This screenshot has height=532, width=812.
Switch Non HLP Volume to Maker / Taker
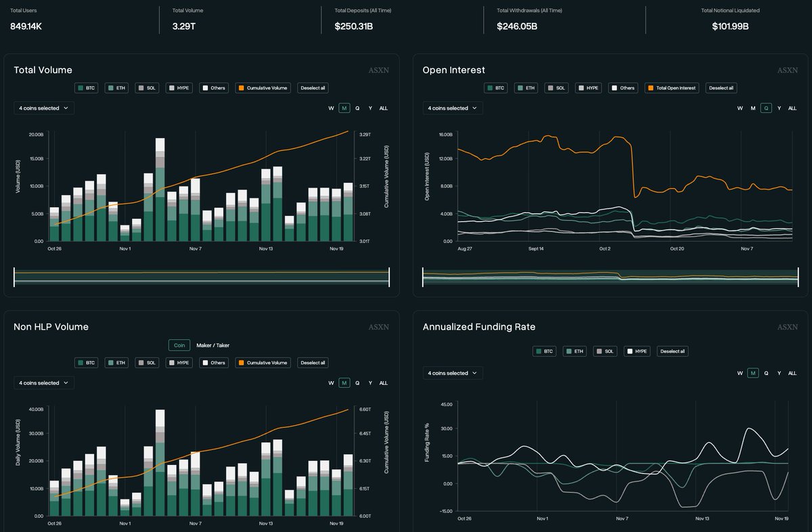pyautogui.click(x=213, y=345)
